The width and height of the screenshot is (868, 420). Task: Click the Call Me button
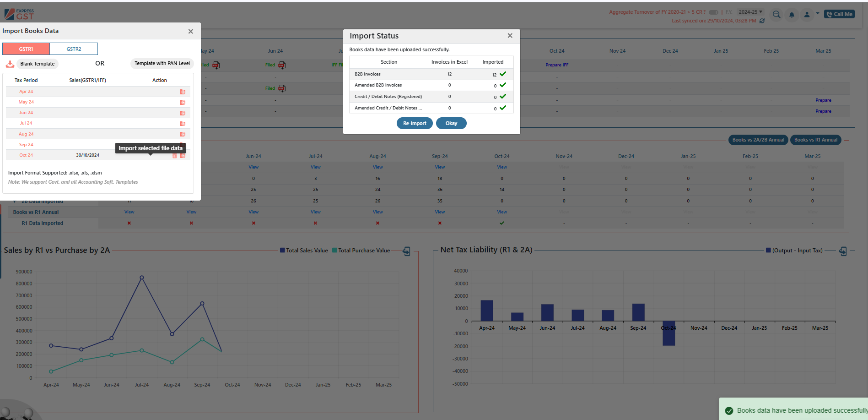coord(839,14)
